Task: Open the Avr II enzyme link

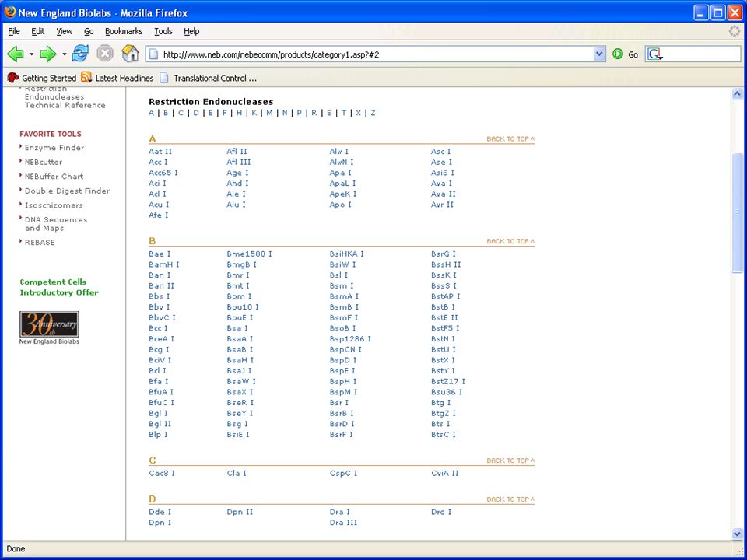Action: click(442, 205)
